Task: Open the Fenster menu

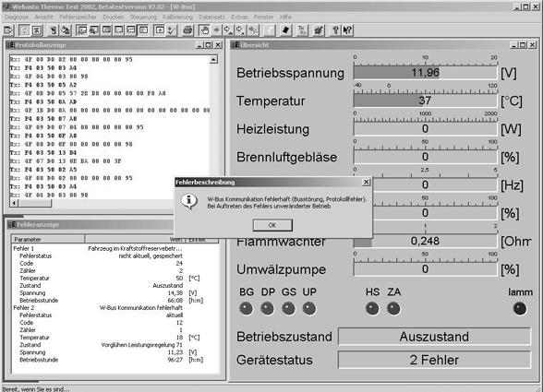Action: [x=263, y=17]
